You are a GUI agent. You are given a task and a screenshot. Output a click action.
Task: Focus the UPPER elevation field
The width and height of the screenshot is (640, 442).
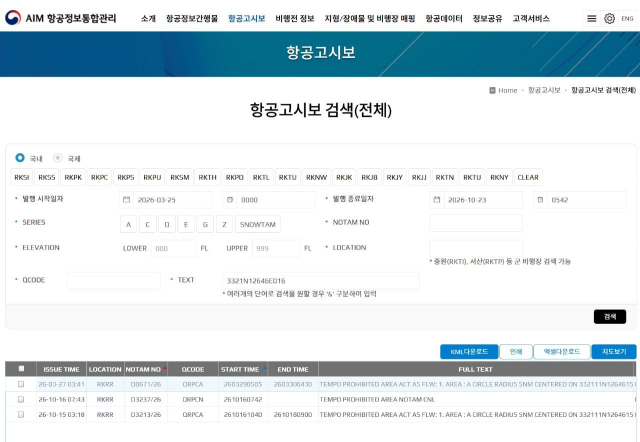click(276, 248)
